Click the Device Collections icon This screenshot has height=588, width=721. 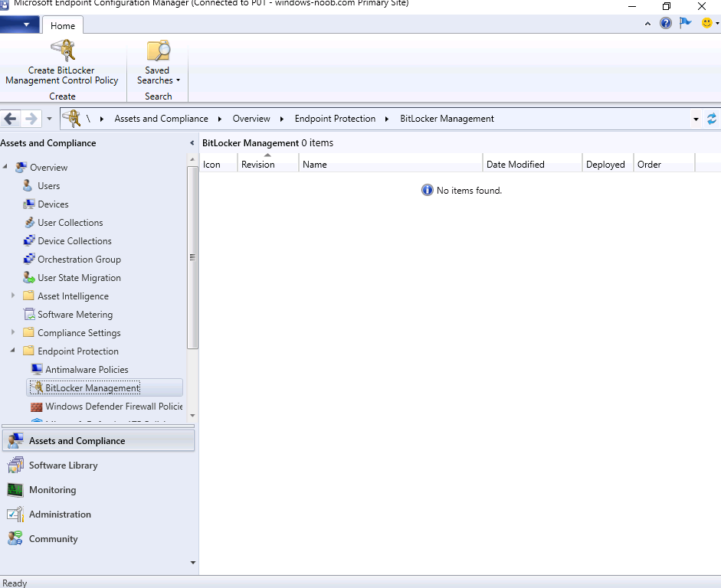pos(29,240)
